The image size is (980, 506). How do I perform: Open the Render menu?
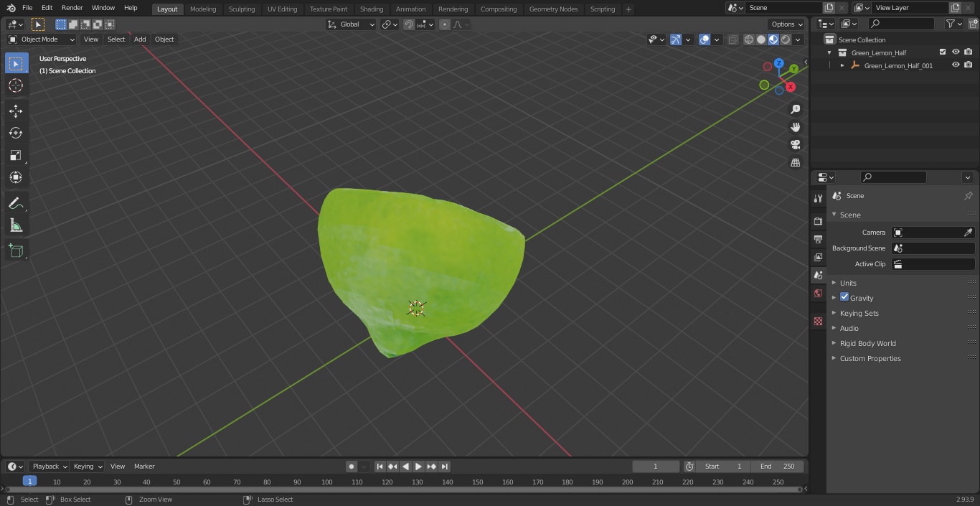point(72,8)
